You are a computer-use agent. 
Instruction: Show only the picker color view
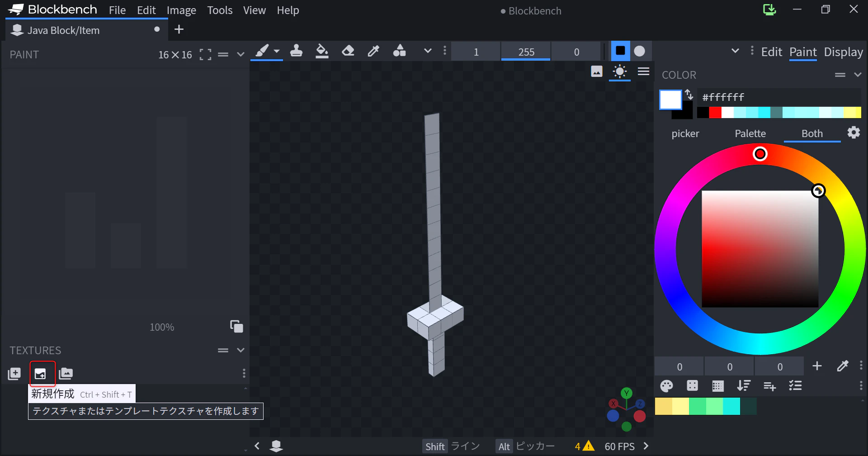685,133
